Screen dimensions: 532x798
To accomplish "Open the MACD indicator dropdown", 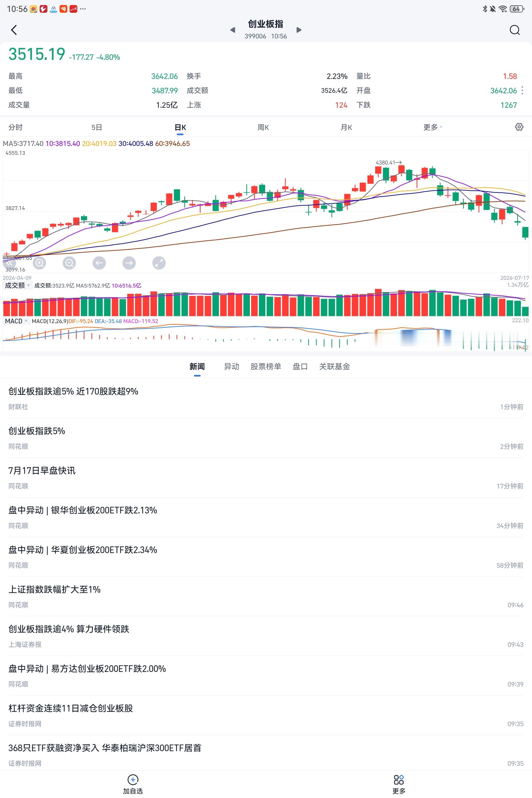I will click(16, 321).
